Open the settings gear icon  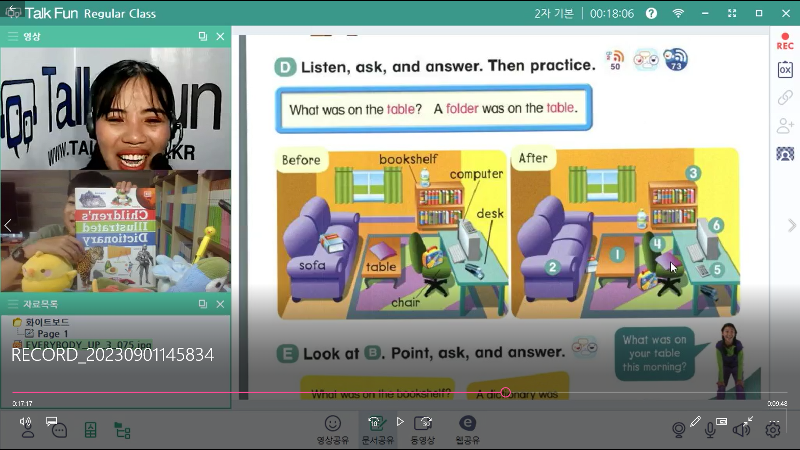[x=772, y=429]
